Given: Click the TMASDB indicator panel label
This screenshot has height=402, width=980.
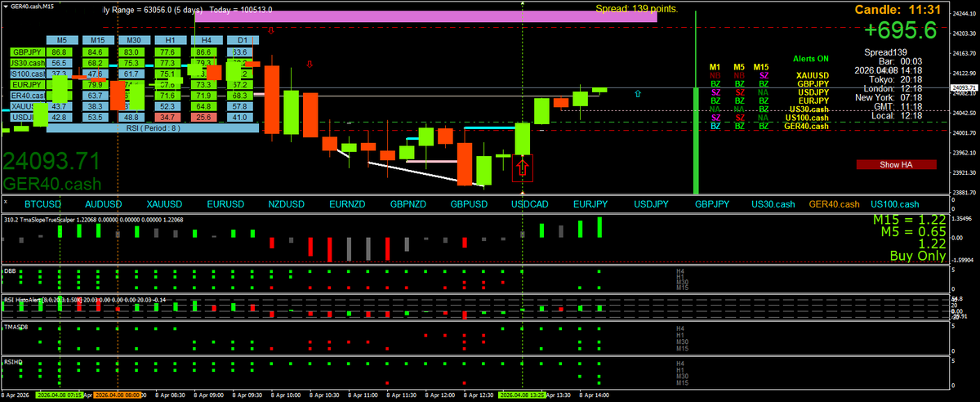Looking at the screenshot, I should (x=16, y=326).
